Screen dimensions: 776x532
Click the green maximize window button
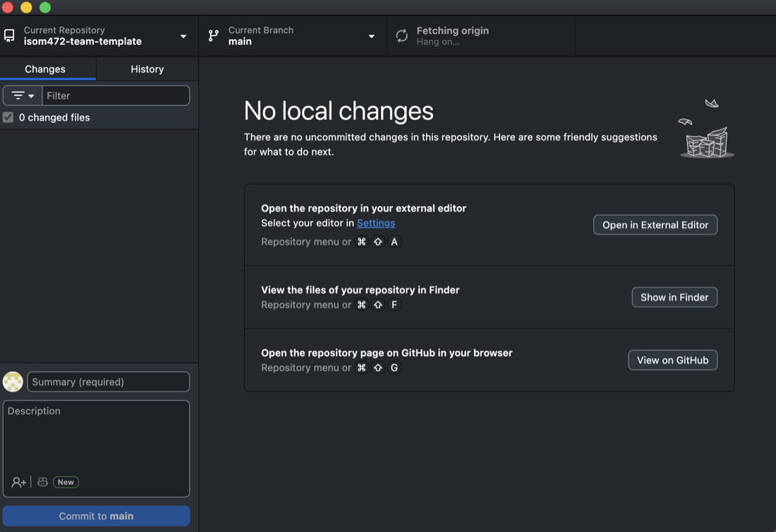click(x=45, y=7)
